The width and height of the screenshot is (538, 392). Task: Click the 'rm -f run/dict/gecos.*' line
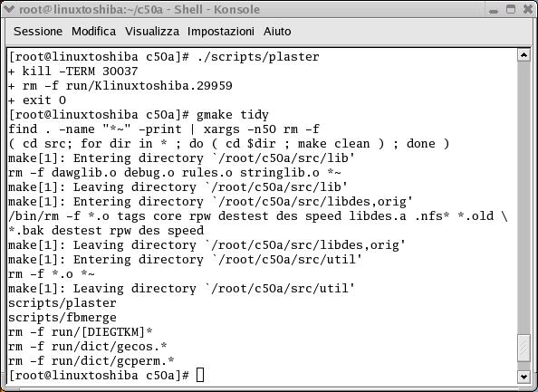click(88, 347)
